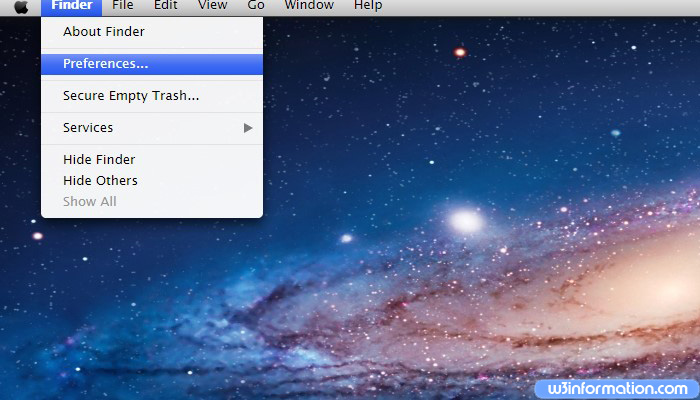Open the Help menu
The image size is (700, 400).
(x=368, y=6)
